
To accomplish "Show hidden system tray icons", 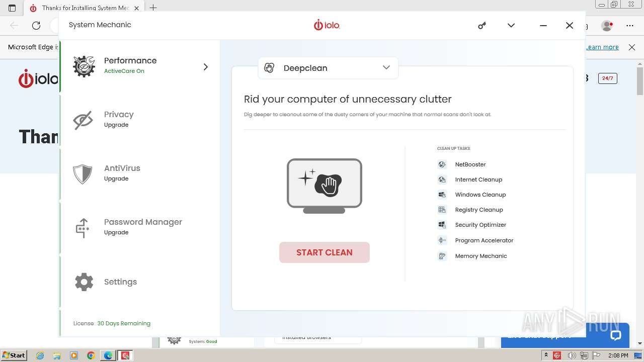I will coord(546,355).
